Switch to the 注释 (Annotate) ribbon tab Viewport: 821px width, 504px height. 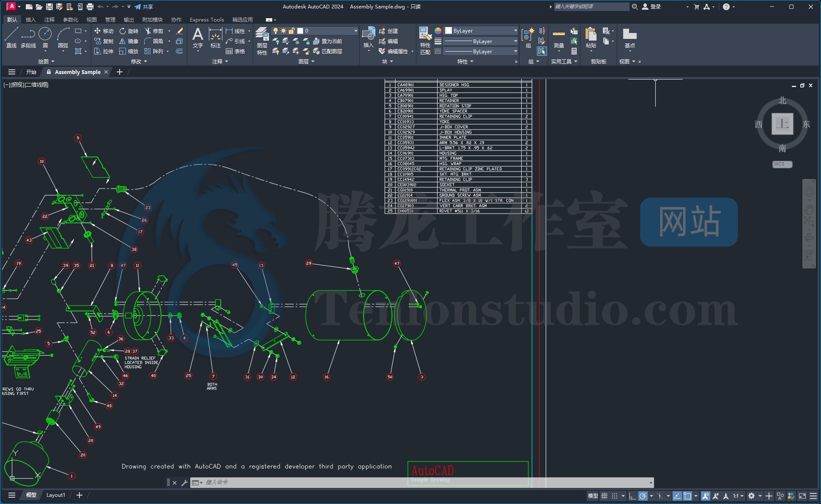pyautogui.click(x=49, y=20)
